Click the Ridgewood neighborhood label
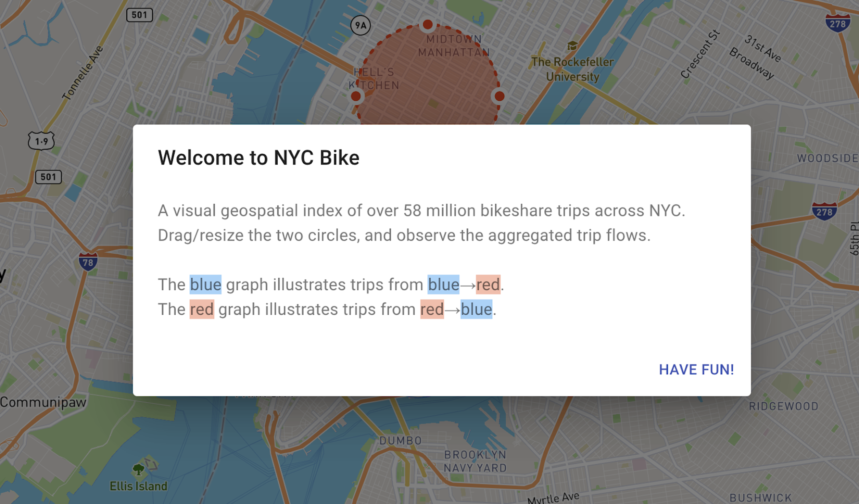The image size is (859, 504). [783, 406]
